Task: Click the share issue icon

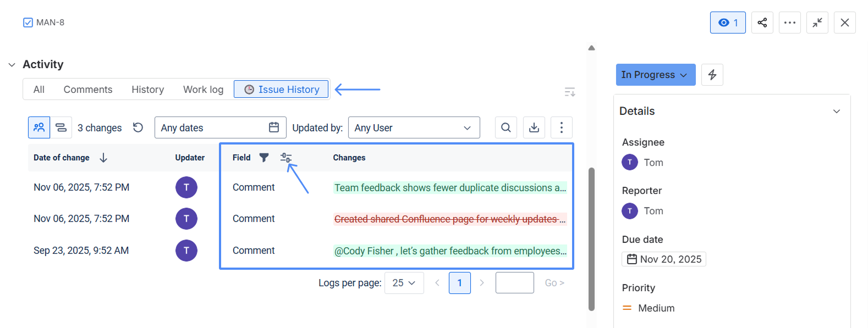Action: pos(762,23)
